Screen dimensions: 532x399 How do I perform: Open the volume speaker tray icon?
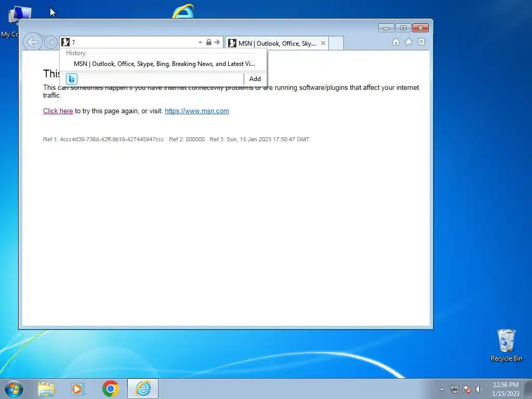tap(480, 389)
